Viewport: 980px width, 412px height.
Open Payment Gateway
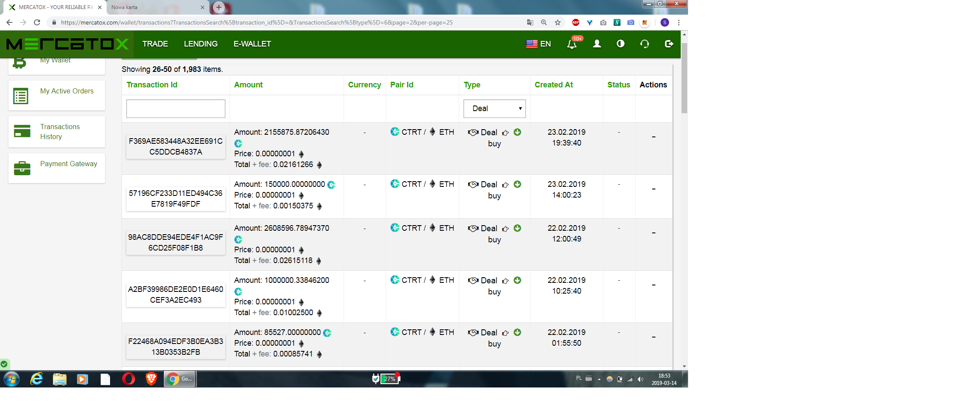pos(56,168)
